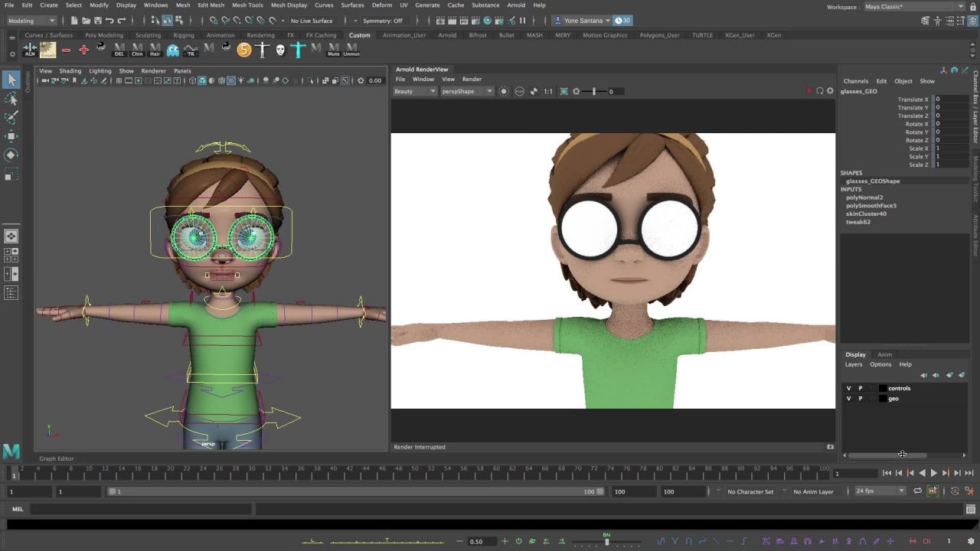Screen dimensions: 980x551
Task: Select the blue ghost shelf icon
Action: (173, 50)
